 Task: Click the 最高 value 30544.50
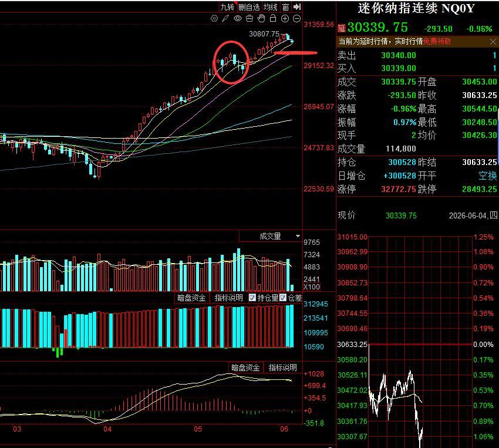click(479, 109)
